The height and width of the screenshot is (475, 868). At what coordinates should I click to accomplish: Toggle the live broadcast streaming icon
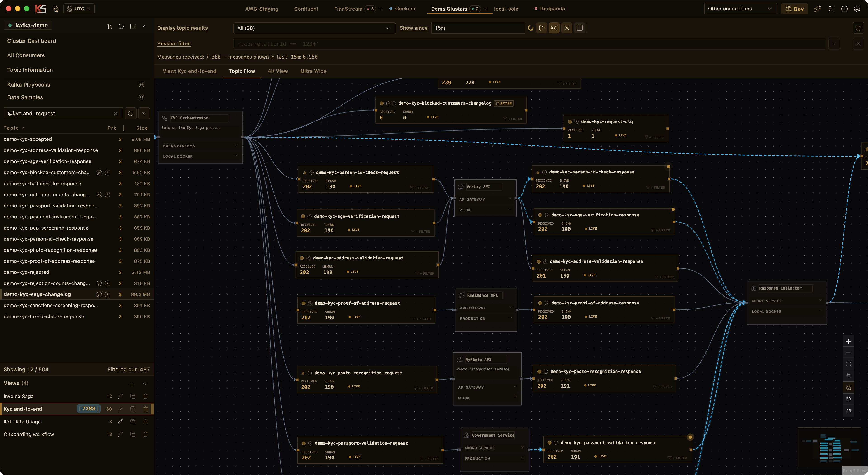tap(554, 28)
